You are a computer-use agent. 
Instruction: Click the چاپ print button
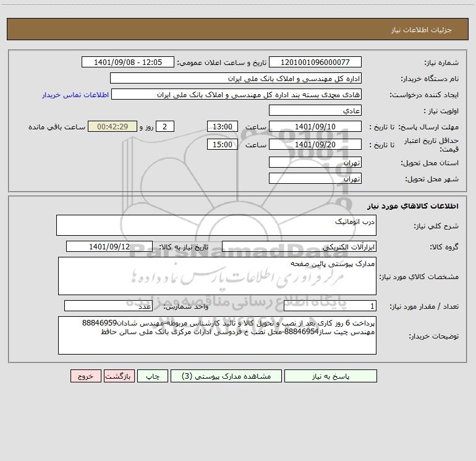click(153, 376)
